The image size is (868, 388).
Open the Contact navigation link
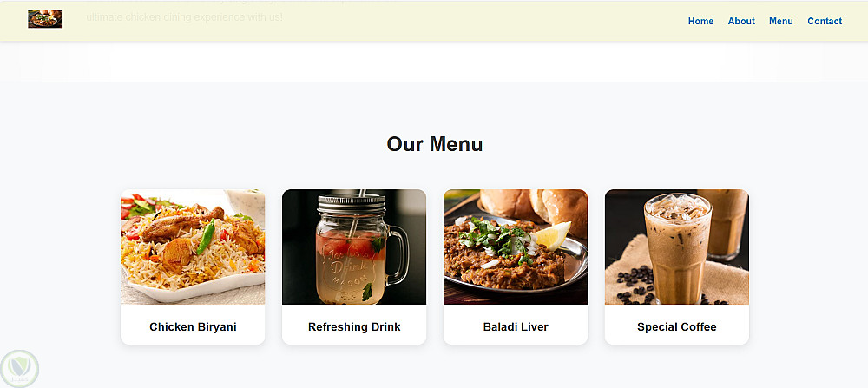tap(825, 21)
